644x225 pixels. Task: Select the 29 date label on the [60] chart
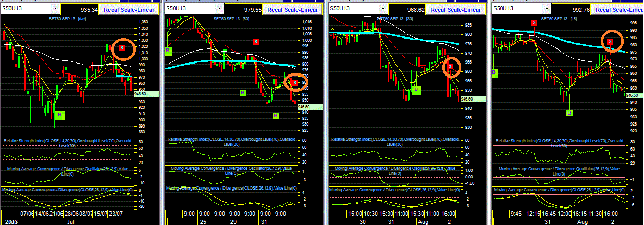pos(234,221)
